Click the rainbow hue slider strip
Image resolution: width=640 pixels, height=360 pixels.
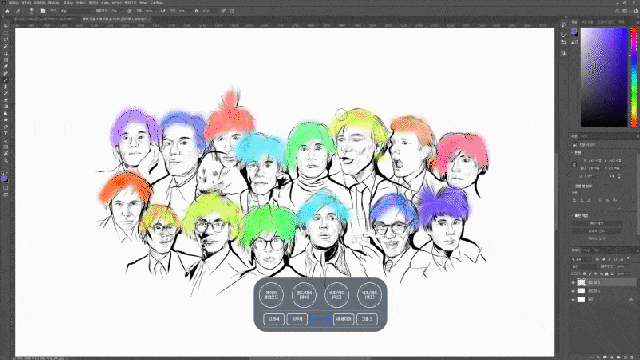pos(634,77)
